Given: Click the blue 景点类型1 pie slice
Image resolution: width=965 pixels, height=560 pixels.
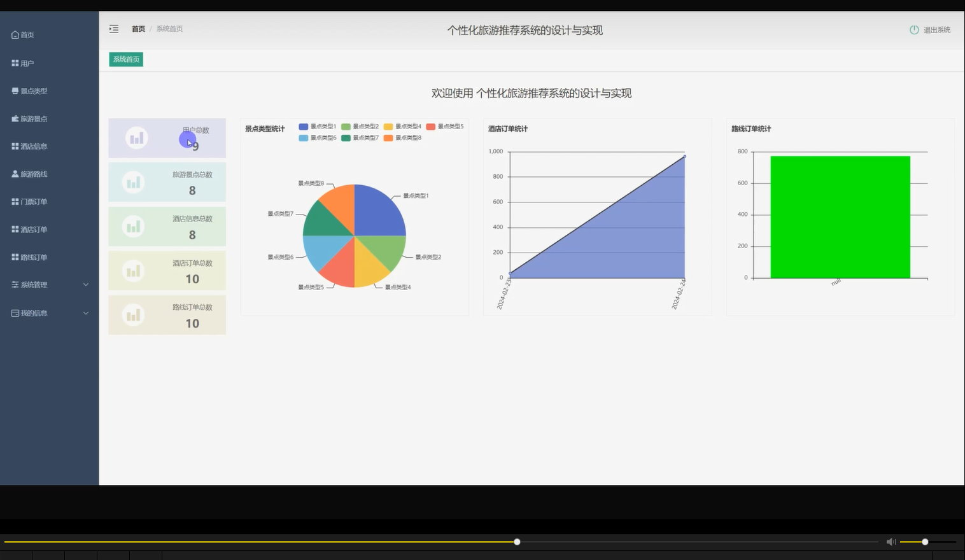Looking at the screenshot, I should click(379, 211).
